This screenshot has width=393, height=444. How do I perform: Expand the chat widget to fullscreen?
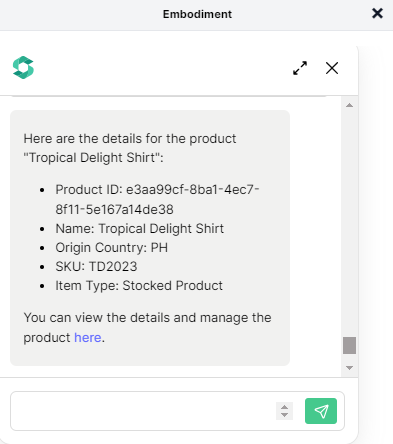300,68
